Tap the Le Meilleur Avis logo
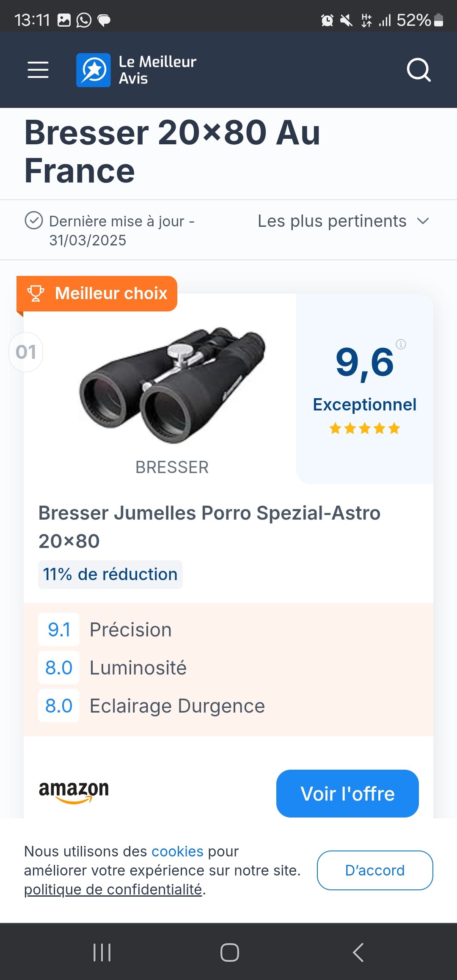This screenshot has width=457, height=980. [136, 70]
